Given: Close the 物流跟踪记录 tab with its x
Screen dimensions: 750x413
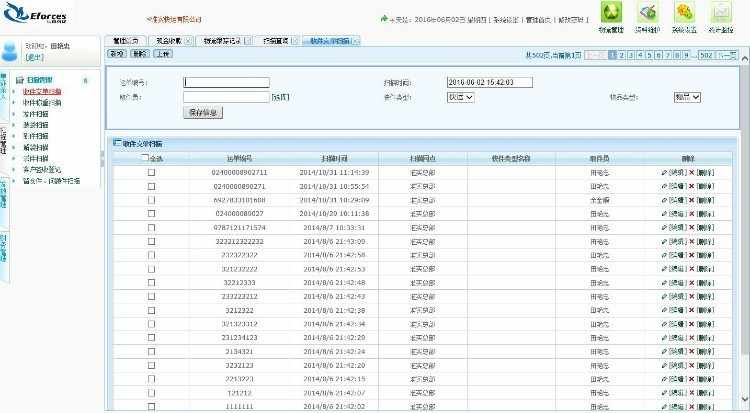Looking at the screenshot, I should [x=248, y=41].
